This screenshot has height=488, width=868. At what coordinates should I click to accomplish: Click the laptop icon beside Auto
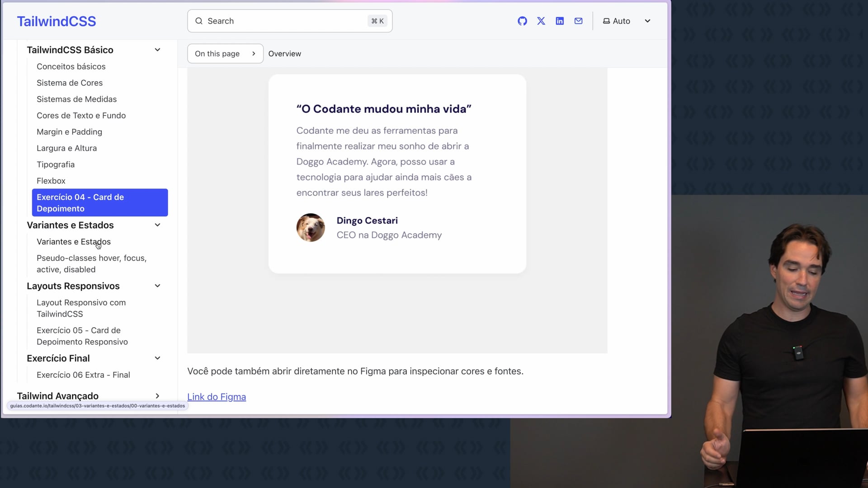[606, 21]
